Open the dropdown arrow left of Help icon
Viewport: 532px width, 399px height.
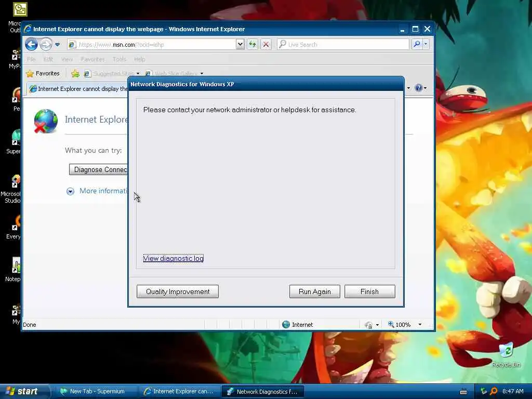[408, 88]
